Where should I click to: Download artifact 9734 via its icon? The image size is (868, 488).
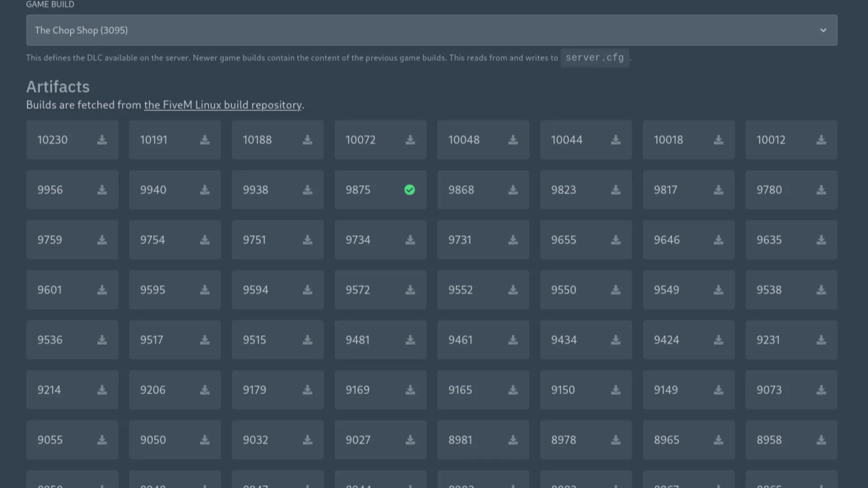(410, 240)
